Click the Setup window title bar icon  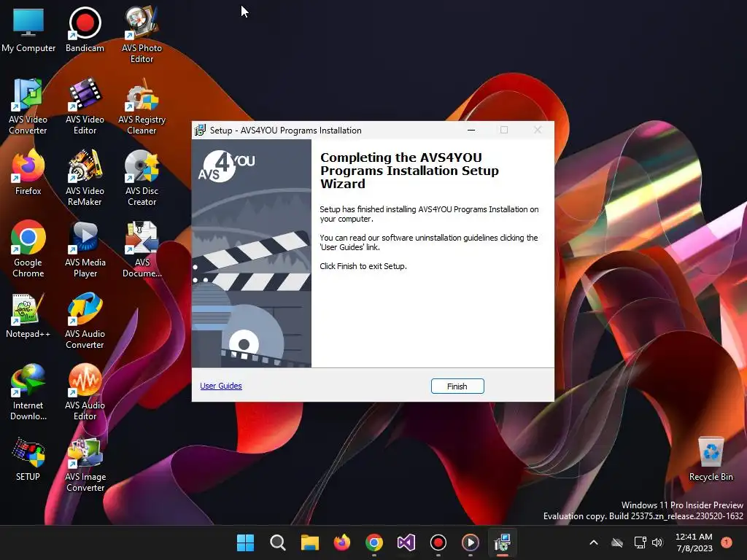[200, 130]
